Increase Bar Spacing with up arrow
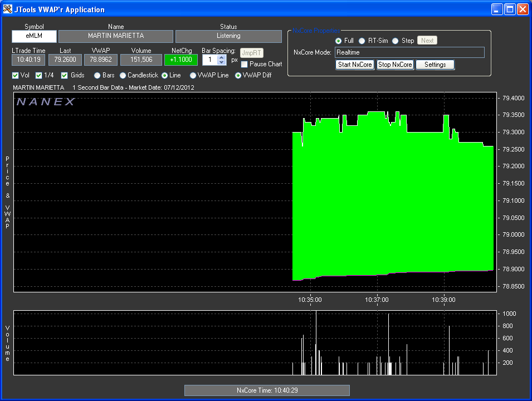Viewport: 532px width, 401px height. 222,57
